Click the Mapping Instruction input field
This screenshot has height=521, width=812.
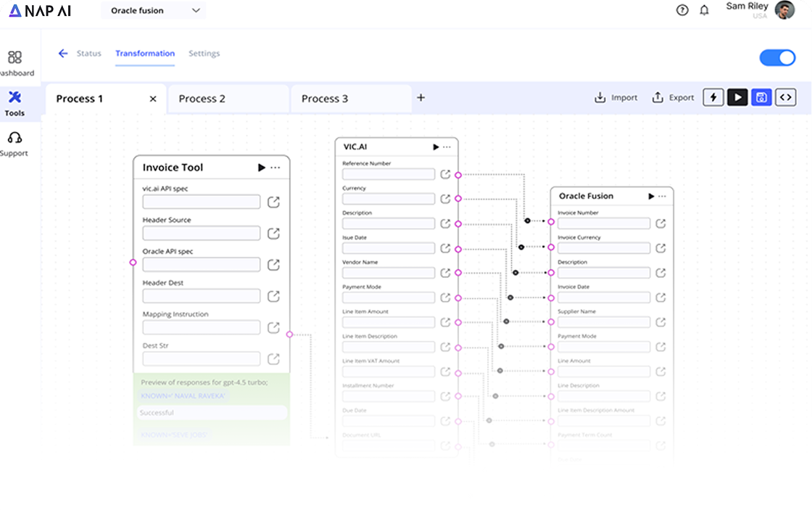[x=202, y=328]
